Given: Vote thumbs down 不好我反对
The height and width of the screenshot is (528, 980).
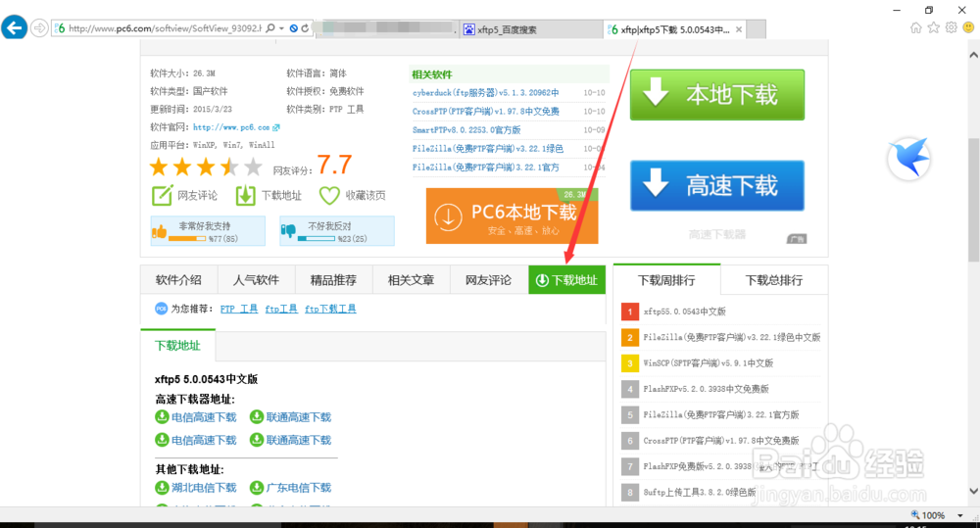Looking at the screenshot, I should tap(337, 230).
